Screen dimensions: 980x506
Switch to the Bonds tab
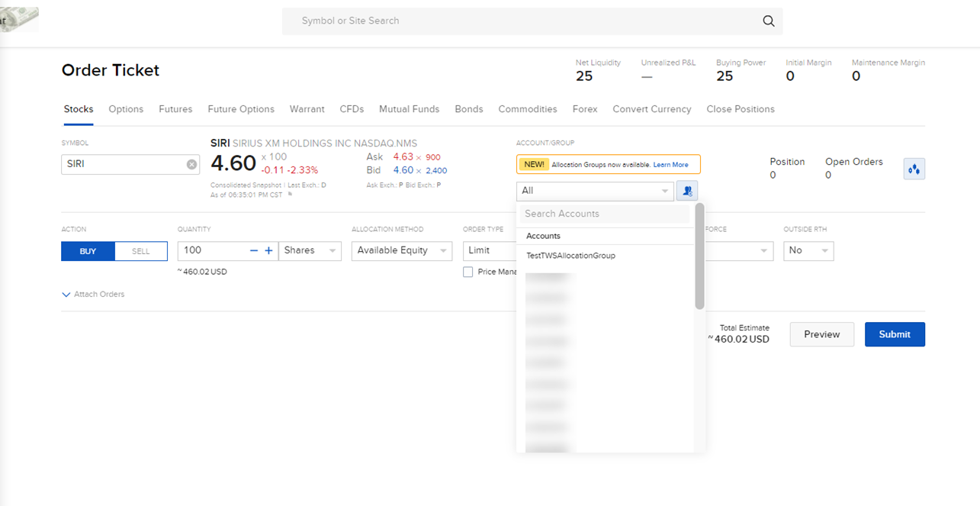click(469, 109)
